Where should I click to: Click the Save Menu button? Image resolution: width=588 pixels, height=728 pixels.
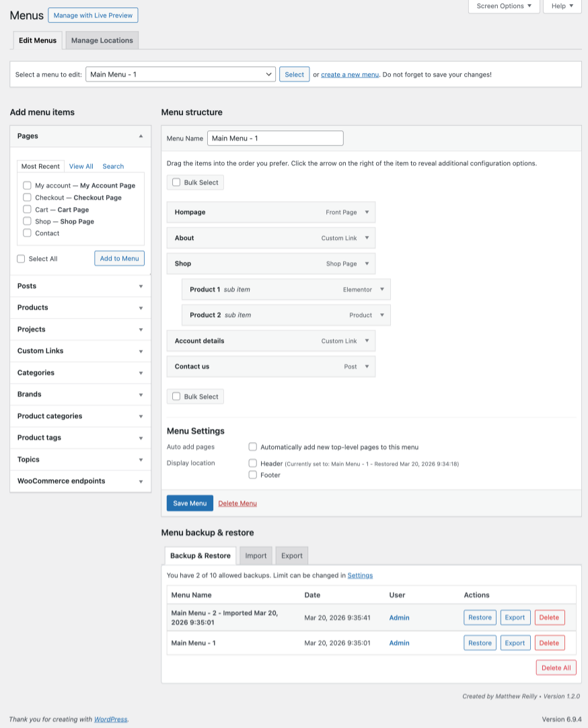pos(190,503)
